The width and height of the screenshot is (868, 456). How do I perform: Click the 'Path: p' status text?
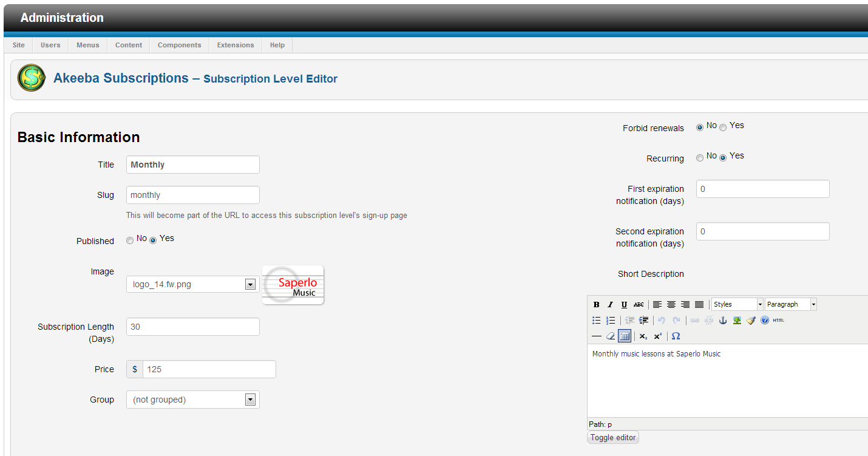click(600, 424)
